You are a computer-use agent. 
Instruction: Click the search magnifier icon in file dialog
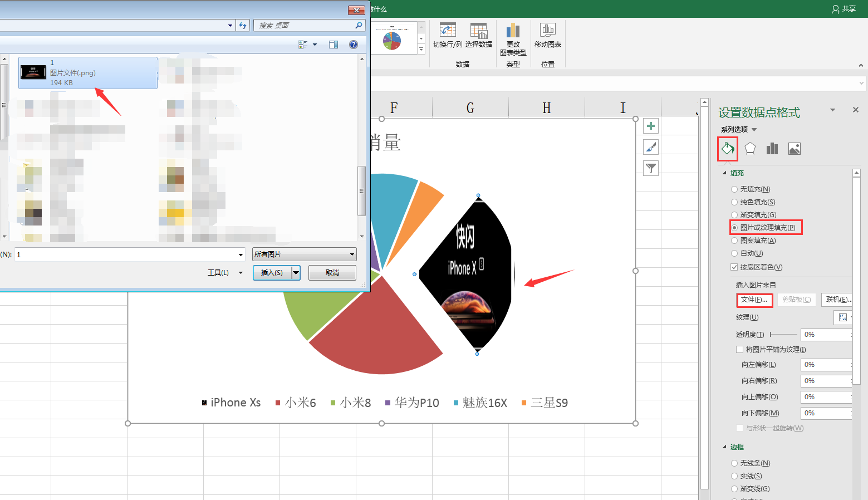pyautogui.click(x=359, y=26)
